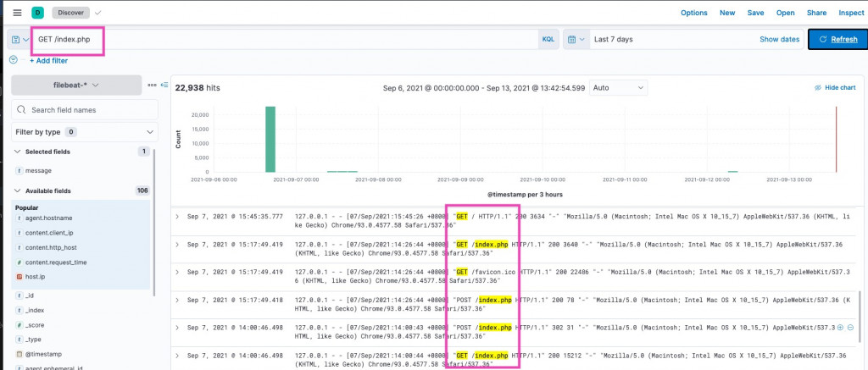868x370 pixels.
Task: Open saved query chevron dropdown
Action: (x=26, y=39)
